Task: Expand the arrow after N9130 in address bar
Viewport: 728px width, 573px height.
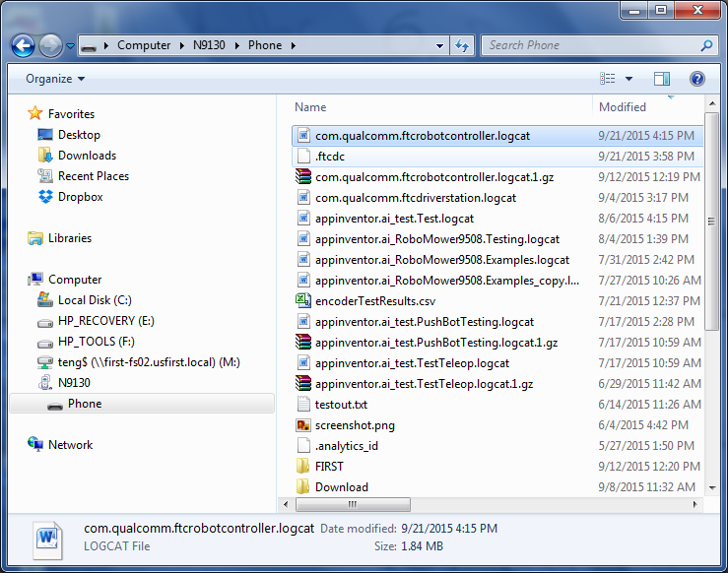Action: click(x=237, y=45)
